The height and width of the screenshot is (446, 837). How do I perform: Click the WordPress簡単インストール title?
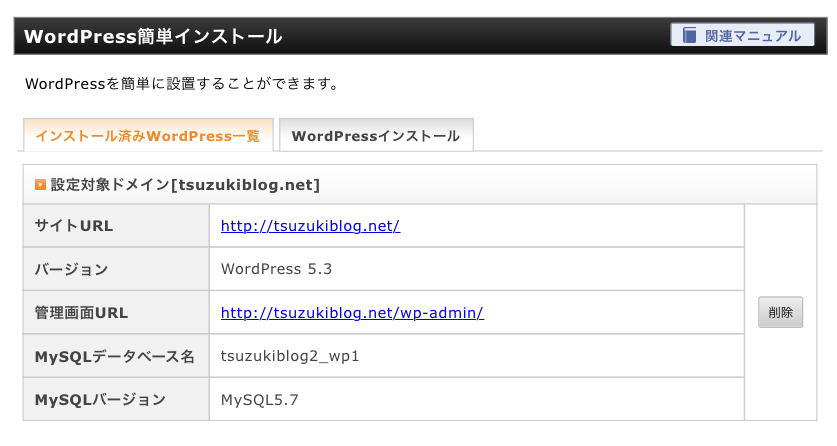tap(153, 36)
